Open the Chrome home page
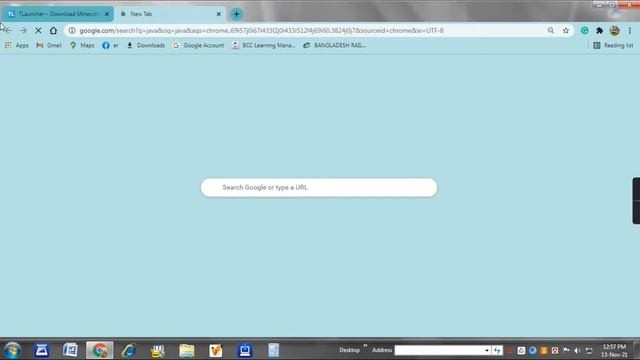Image resolution: width=640 pixels, height=360 pixels. point(53,31)
